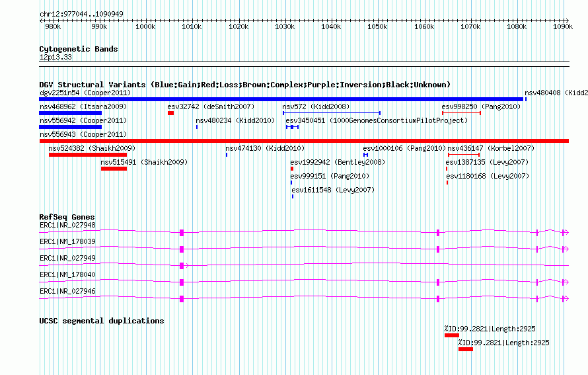Open the nsv468962 (Itsara2009) label
This screenshot has height=375, width=588.
[83, 106]
